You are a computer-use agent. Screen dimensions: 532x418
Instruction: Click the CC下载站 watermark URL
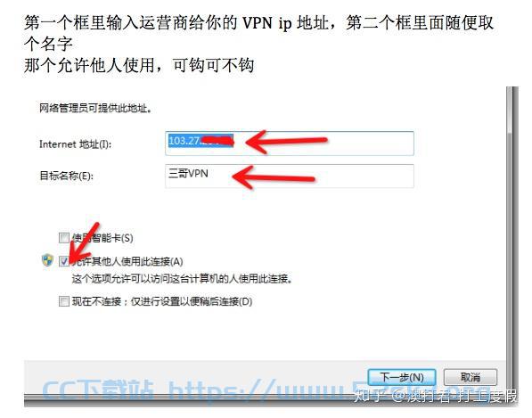[266, 390]
